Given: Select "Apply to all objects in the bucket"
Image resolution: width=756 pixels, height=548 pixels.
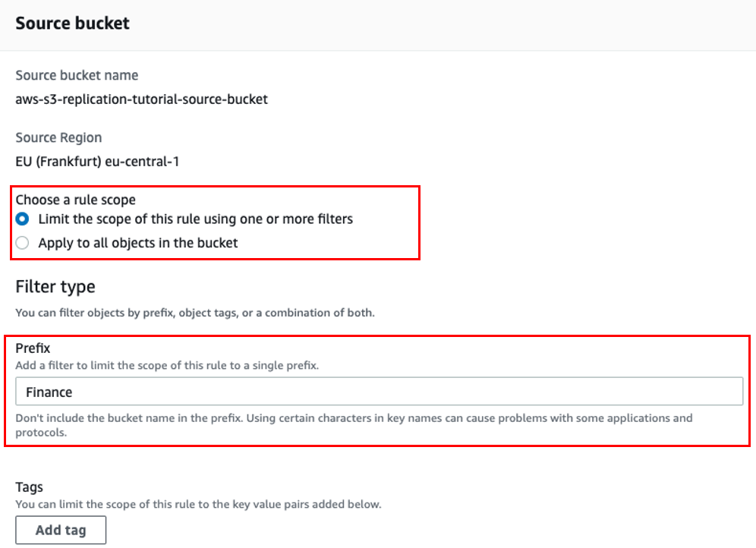Looking at the screenshot, I should 22,242.
